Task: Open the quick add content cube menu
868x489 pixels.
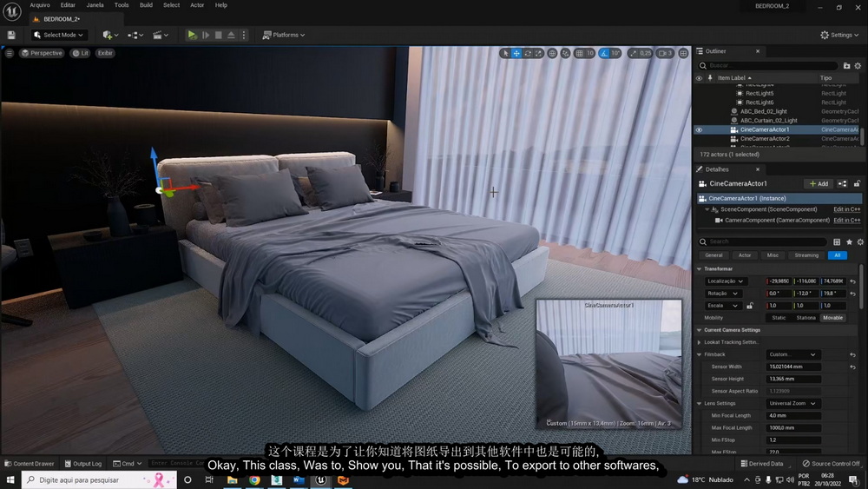Action: (110, 35)
